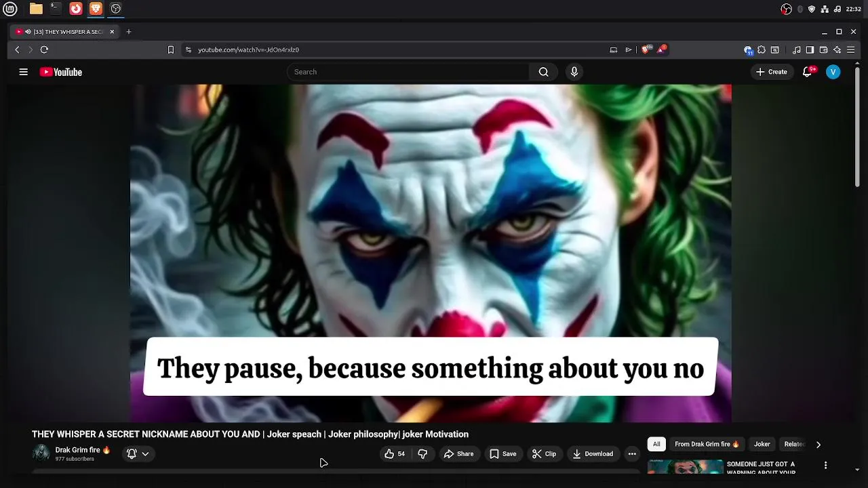This screenshot has height=488, width=868.
Task: Open the extensions puzzle icon
Action: [762, 49]
